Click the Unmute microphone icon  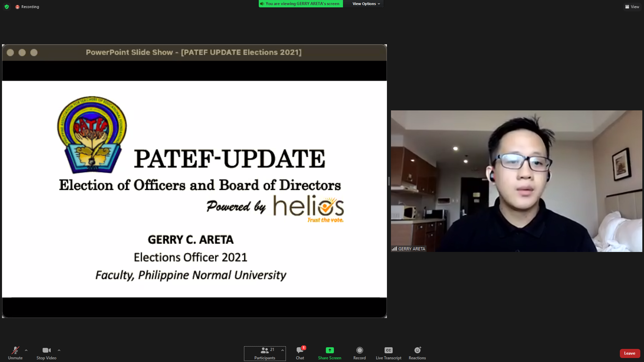click(x=15, y=351)
